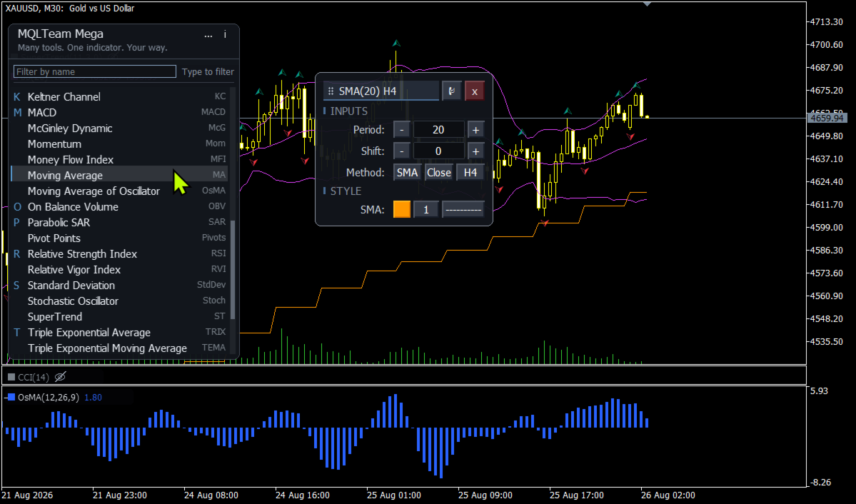Change the SMA method selector
This screenshot has height=504, width=856.
click(x=407, y=173)
